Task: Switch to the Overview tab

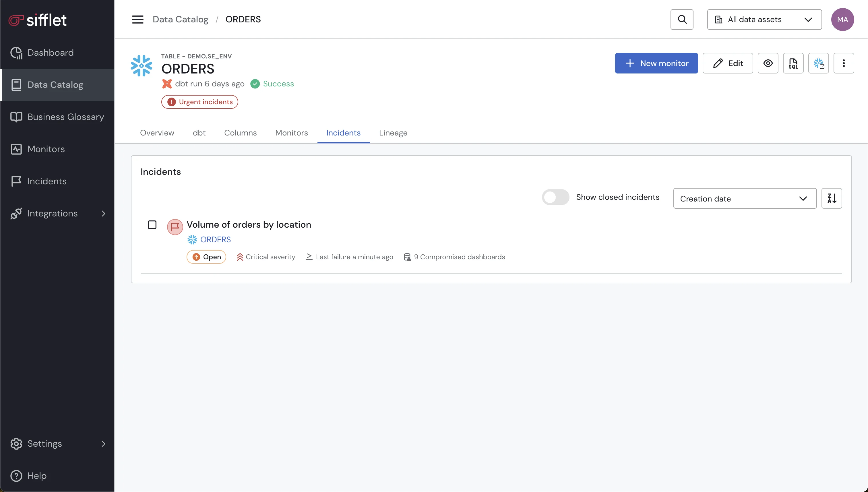Action: [x=157, y=133]
